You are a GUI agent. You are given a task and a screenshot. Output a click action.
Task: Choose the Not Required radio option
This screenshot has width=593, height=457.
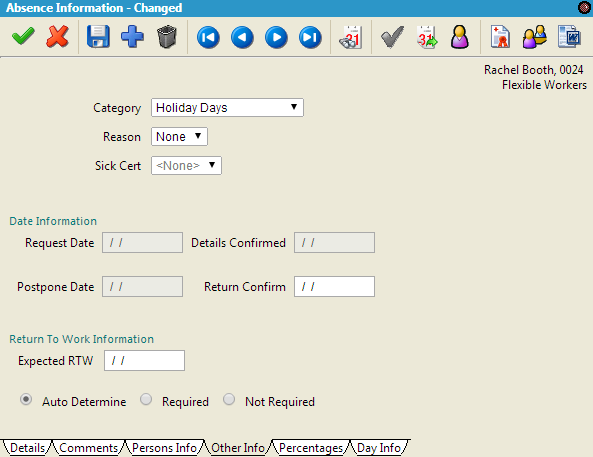click(x=229, y=399)
